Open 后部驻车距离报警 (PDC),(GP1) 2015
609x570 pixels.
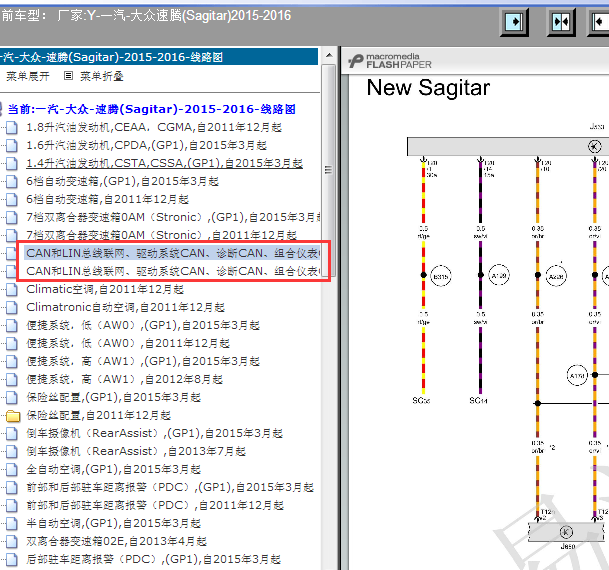(154, 559)
